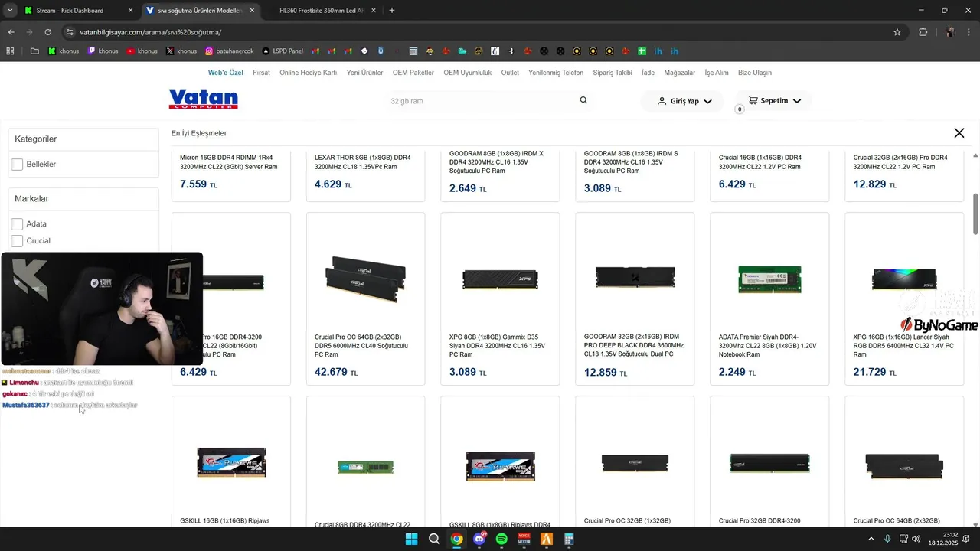Image resolution: width=980 pixels, height=551 pixels.
Task: Open the Twitch khonus bookmark
Action: [103, 51]
